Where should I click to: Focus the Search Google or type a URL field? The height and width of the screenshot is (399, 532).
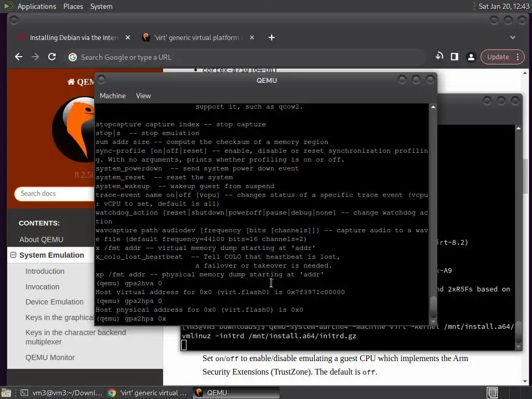tap(245, 57)
